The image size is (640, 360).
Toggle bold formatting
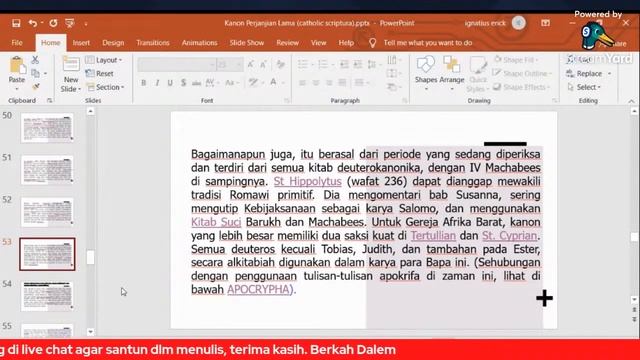[144, 83]
